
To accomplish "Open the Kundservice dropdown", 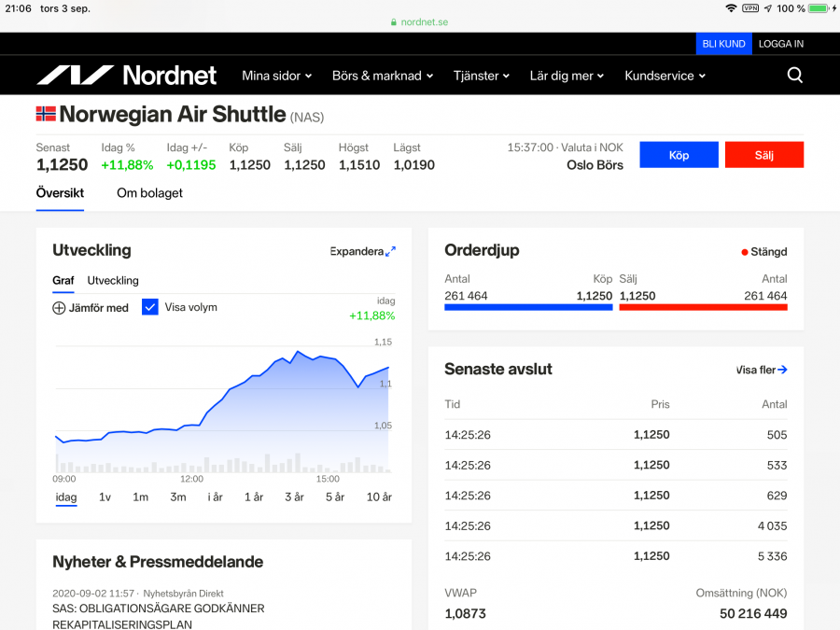I will (x=665, y=76).
